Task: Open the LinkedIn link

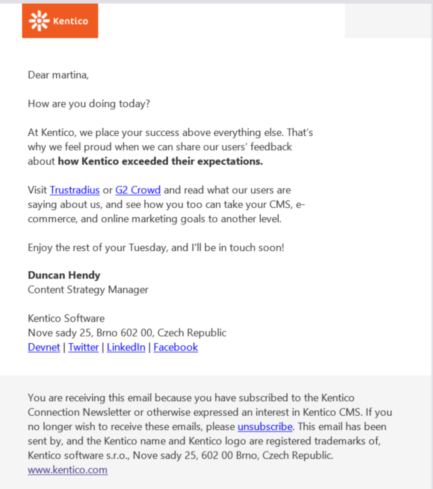Action: click(126, 347)
